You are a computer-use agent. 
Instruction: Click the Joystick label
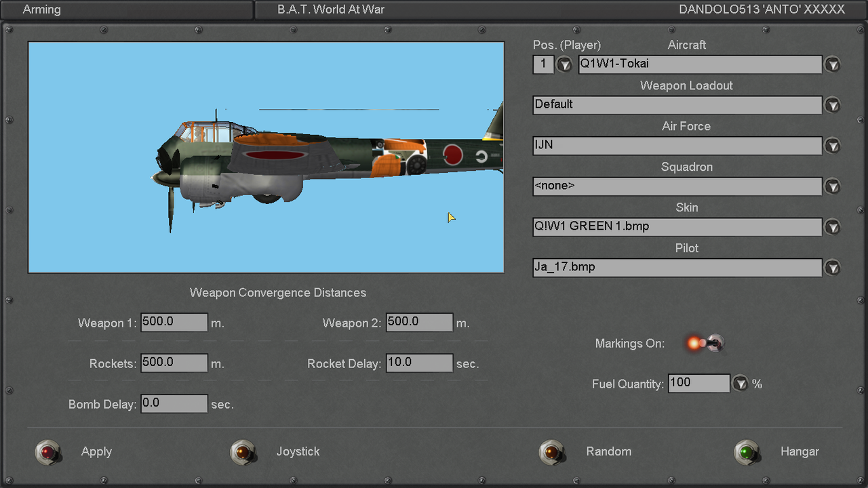tap(298, 451)
